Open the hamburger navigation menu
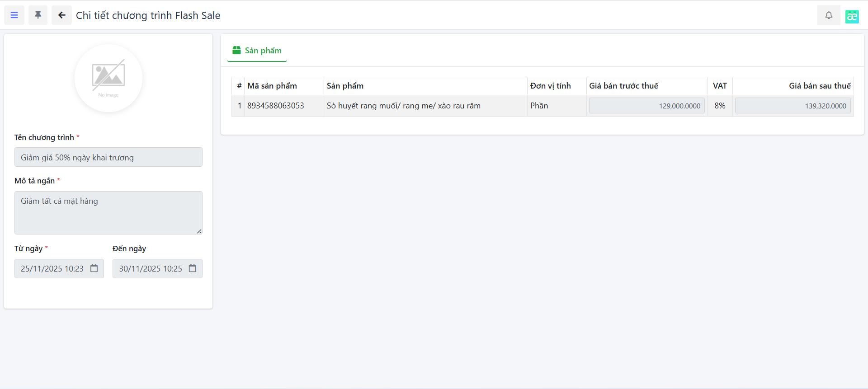 coord(14,15)
